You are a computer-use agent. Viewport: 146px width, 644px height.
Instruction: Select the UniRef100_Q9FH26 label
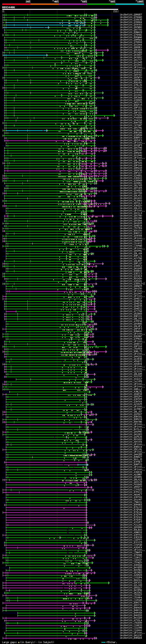(x=131, y=163)
